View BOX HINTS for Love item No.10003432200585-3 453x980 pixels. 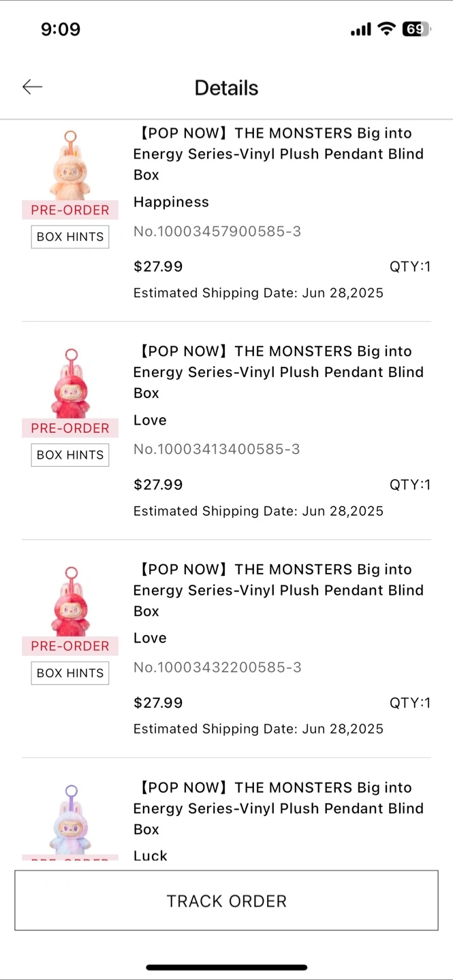(70, 673)
